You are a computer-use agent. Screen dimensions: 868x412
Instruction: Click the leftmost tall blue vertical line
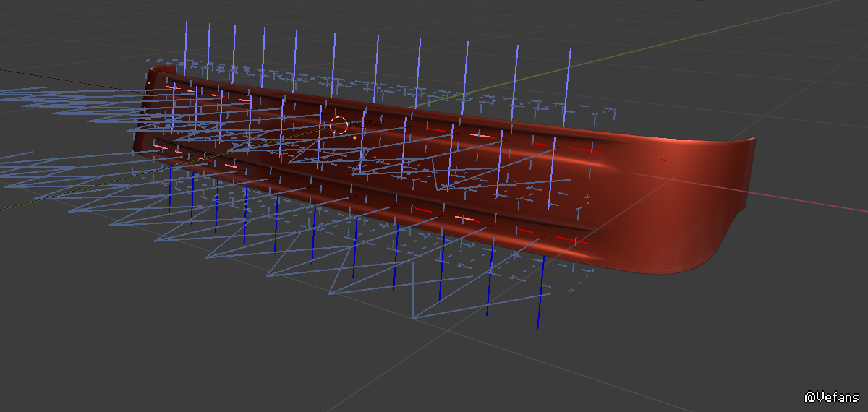click(187, 43)
